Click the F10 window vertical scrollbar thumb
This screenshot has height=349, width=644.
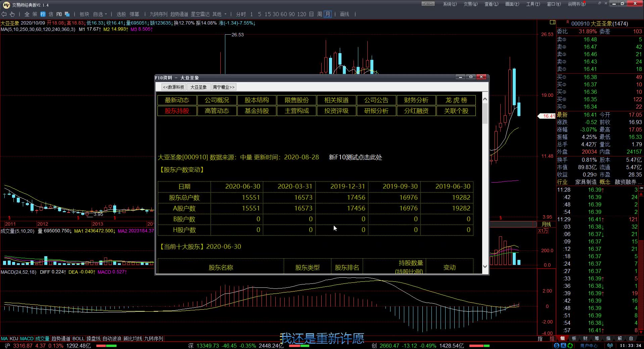485,114
